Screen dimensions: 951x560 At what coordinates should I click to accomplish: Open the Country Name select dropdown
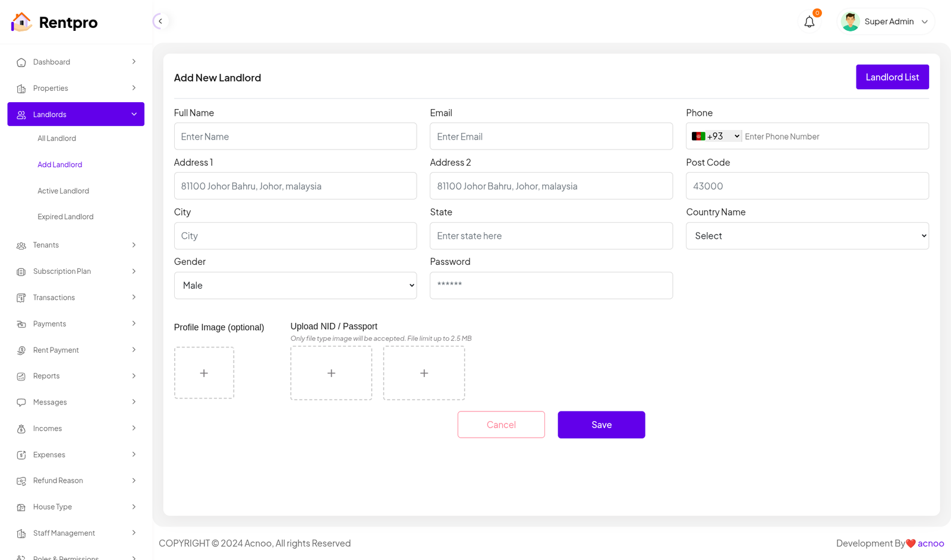tap(807, 236)
